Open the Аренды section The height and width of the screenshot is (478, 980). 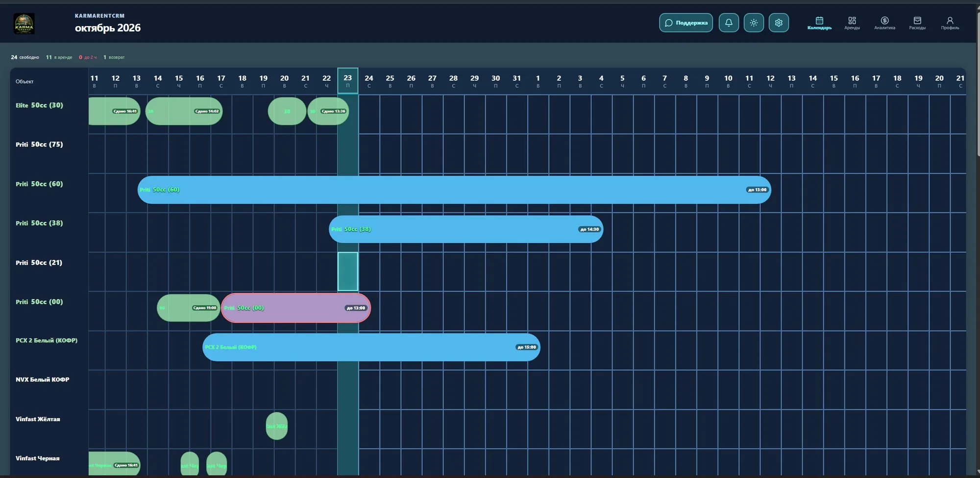[852, 23]
